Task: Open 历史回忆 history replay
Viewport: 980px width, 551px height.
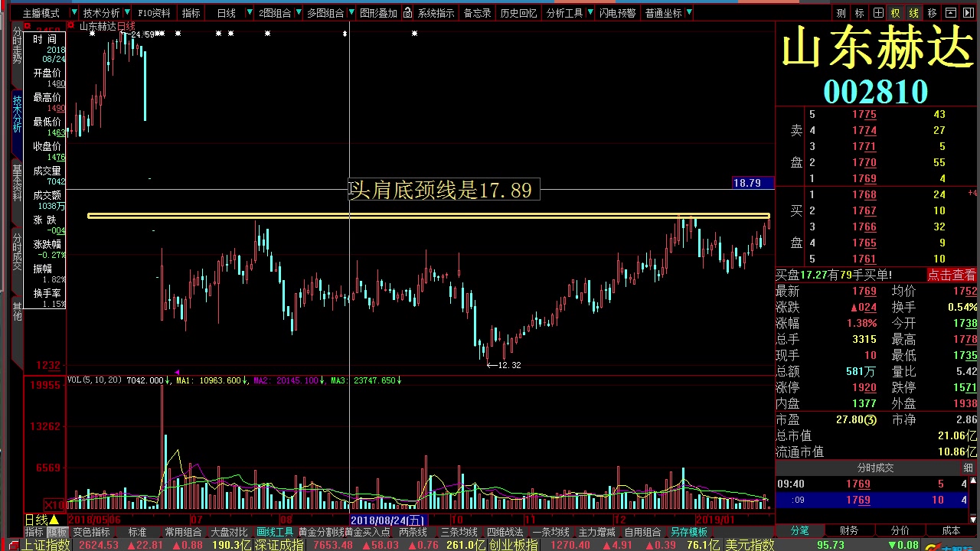Action: point(518,13)
